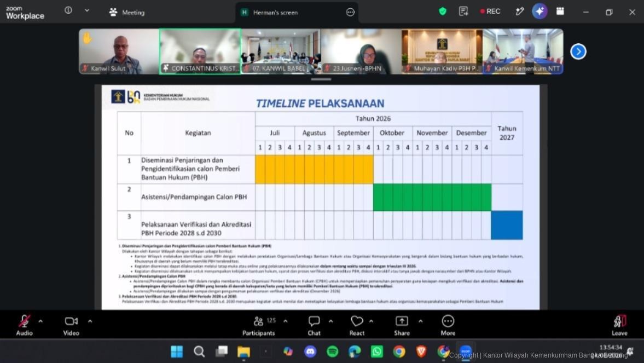Show next page of participant videos
The image size is (644, 363).
[578, 51]
